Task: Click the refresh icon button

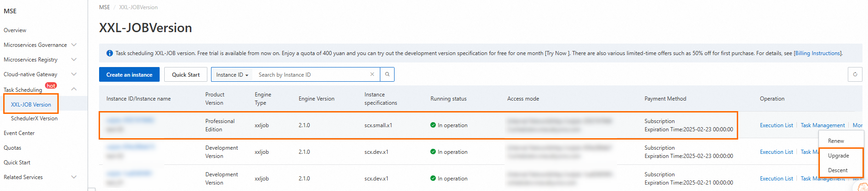Action: point(855,74)
